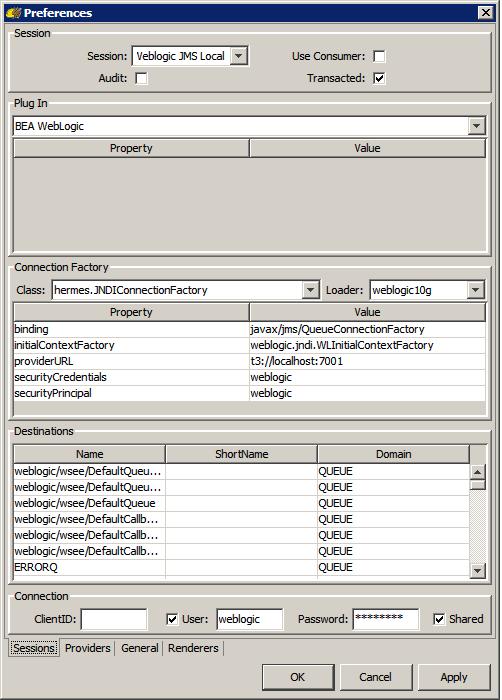Click the Apply button
The width and height of the screenshot is (502, 700).
click(x=454, y=677)
